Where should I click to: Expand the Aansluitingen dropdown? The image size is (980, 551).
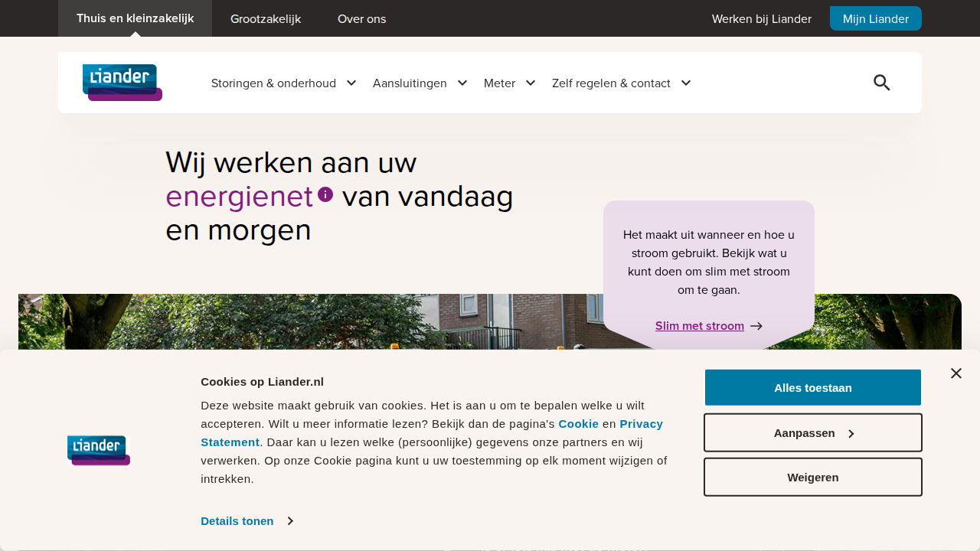coord(410,83)
